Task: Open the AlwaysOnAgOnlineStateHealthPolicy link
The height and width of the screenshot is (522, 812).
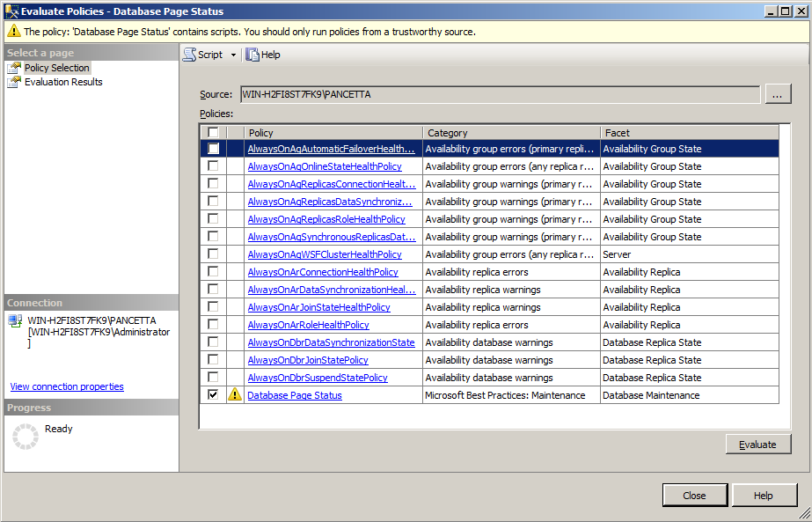Action: coord(325,166)
